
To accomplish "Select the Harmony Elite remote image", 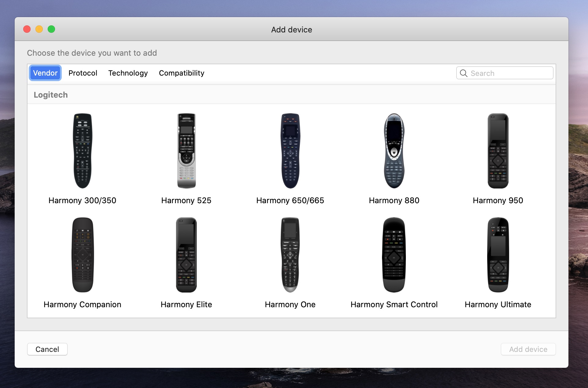I will (186, 255).
